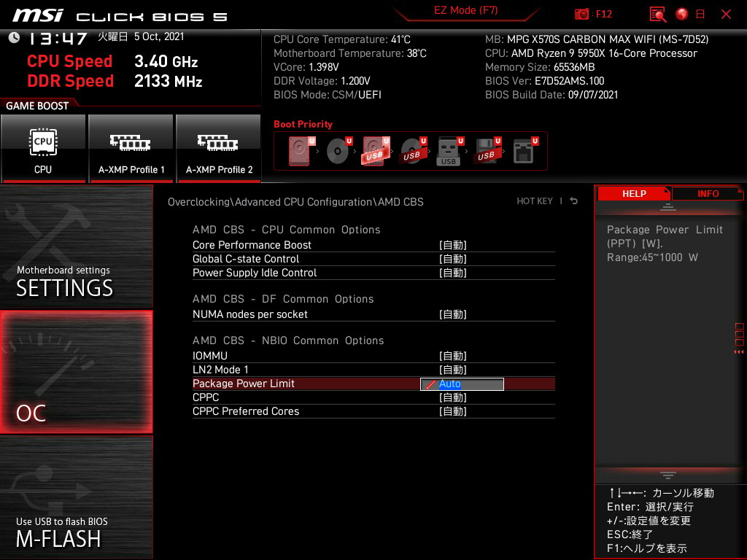Screen dimensions: 747x560
Task: Select USB optical drive boot device icon
Action: [413, 151]
